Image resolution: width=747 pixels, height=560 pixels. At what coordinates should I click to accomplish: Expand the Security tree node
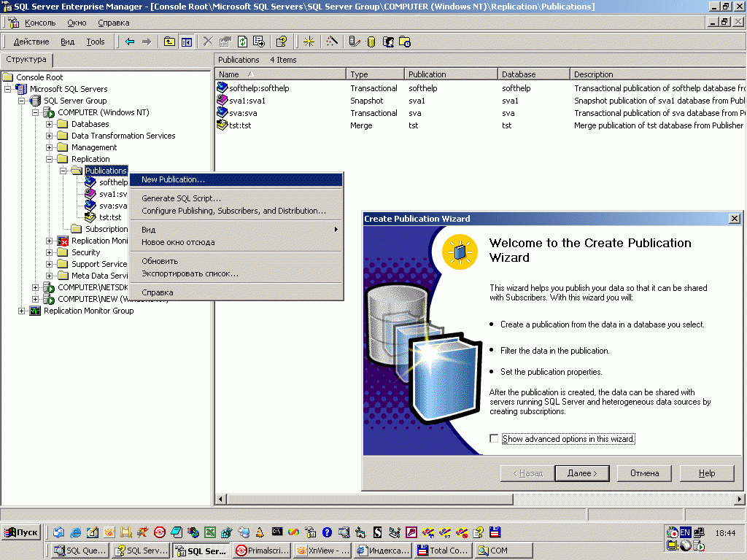coord(49,252)
